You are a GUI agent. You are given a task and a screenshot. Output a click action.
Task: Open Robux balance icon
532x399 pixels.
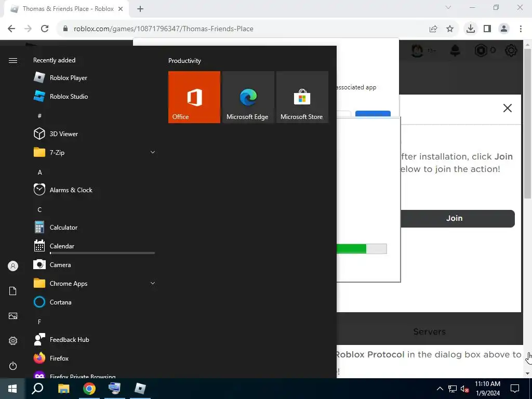tap(481, 50)
